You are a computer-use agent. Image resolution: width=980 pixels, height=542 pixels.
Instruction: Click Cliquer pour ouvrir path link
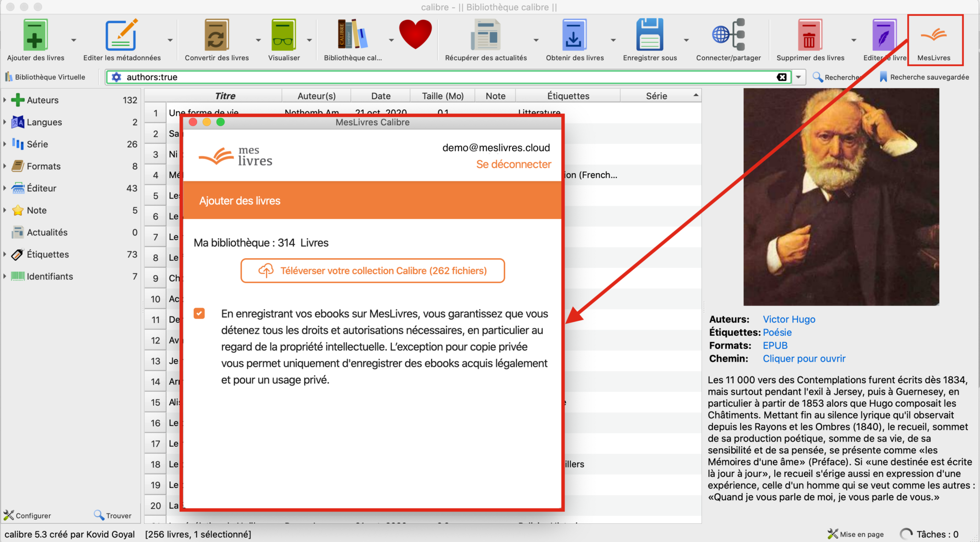804,358
